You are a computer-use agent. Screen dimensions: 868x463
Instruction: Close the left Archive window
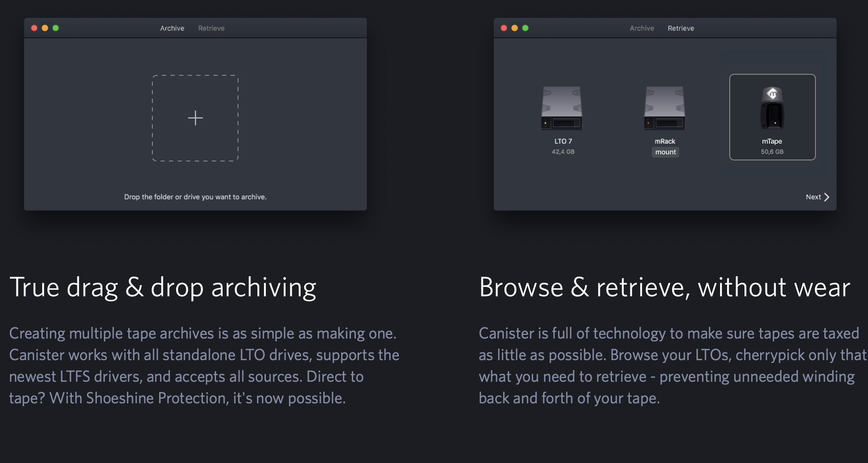tap(34, 28)
